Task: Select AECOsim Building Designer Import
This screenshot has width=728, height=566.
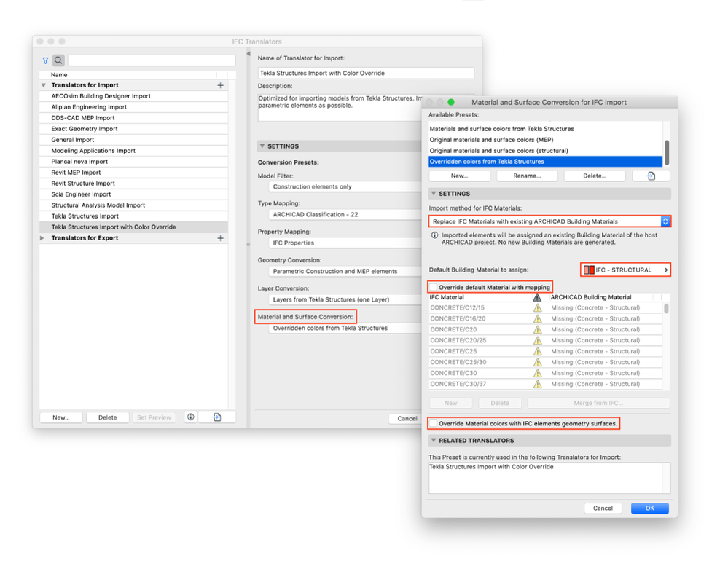Action: (x=133, y=96)
